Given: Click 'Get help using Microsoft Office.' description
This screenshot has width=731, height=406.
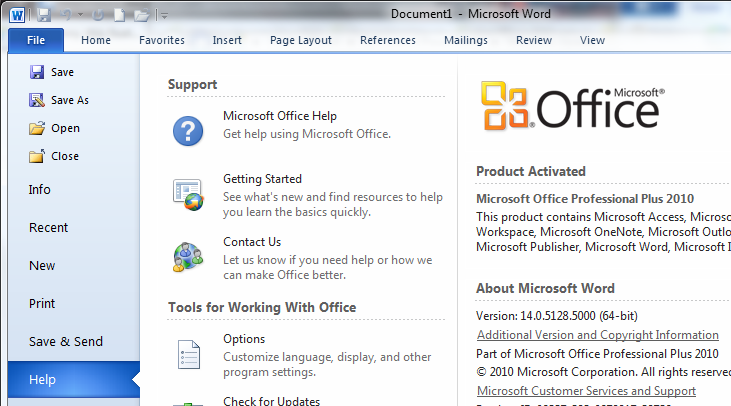Looking at the screenshot, I should [x=307, y=134].
